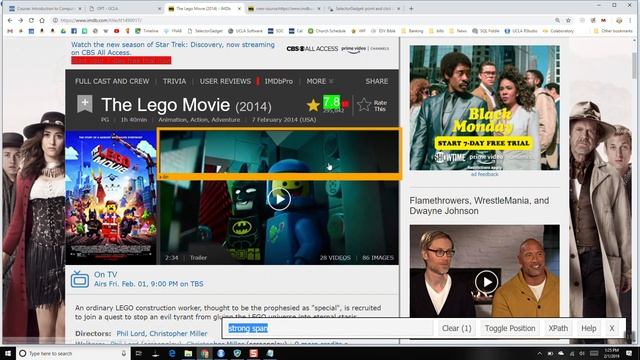Click the Star Trek: Discovery promo link
Screen dimensions: 640x360
[x=173, y=49]
